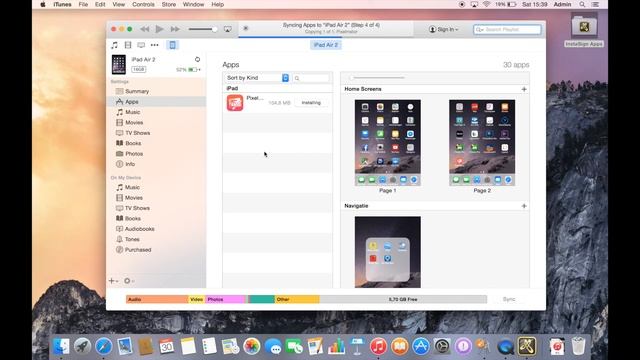This screenshot has width=640, height=360.
Task: Add a new page with Home Screens plus
Action: coord(524,89)
